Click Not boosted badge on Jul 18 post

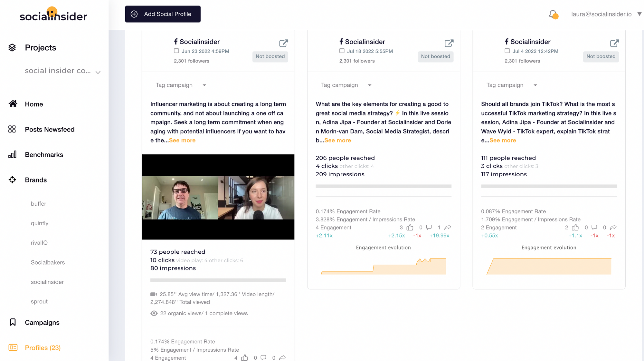pos(435,56)
